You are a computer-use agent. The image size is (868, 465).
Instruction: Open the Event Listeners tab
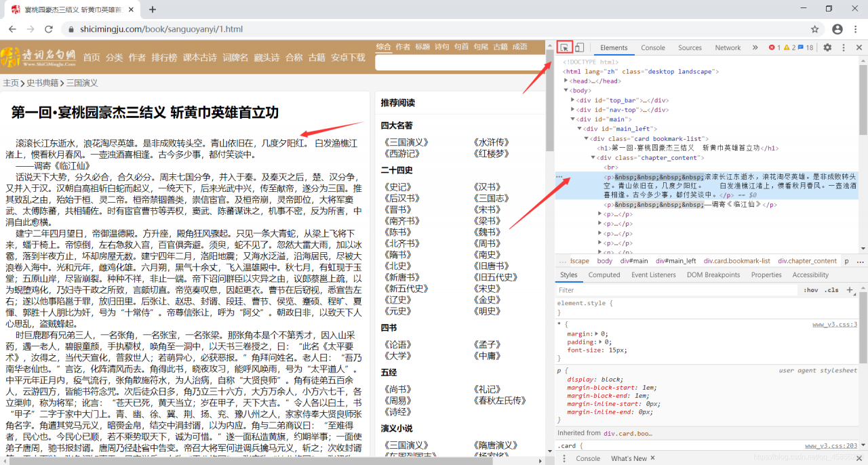[653, 275]
